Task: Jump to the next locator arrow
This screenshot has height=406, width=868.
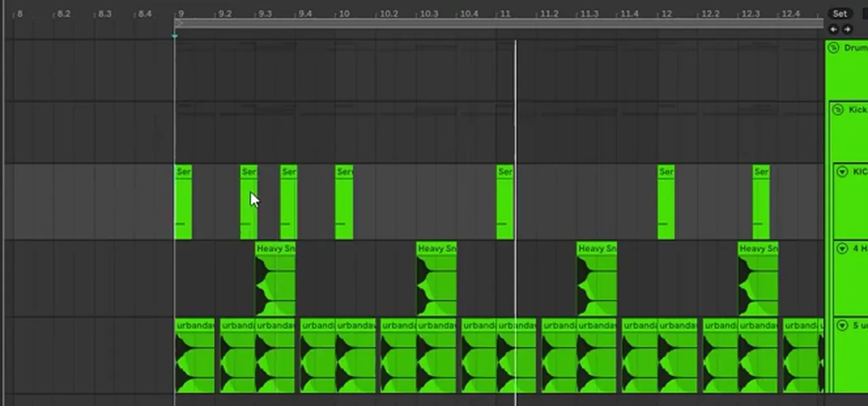Action: point(846,29)
